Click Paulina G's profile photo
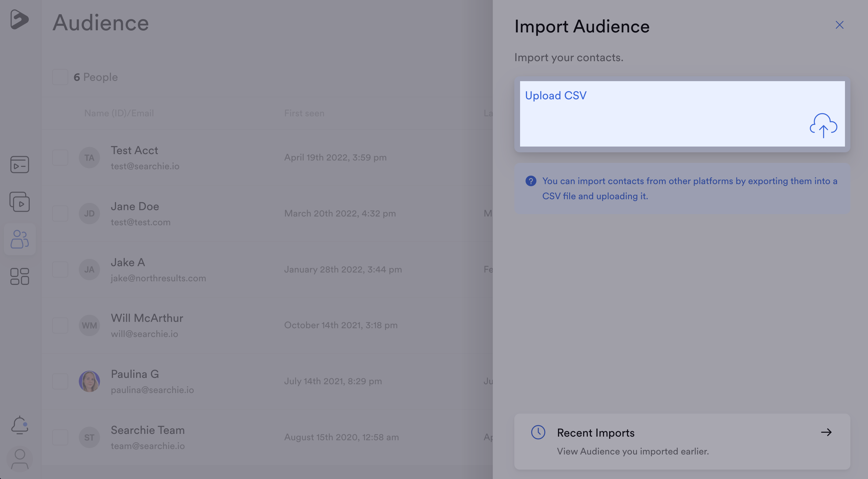 (89, 382)
